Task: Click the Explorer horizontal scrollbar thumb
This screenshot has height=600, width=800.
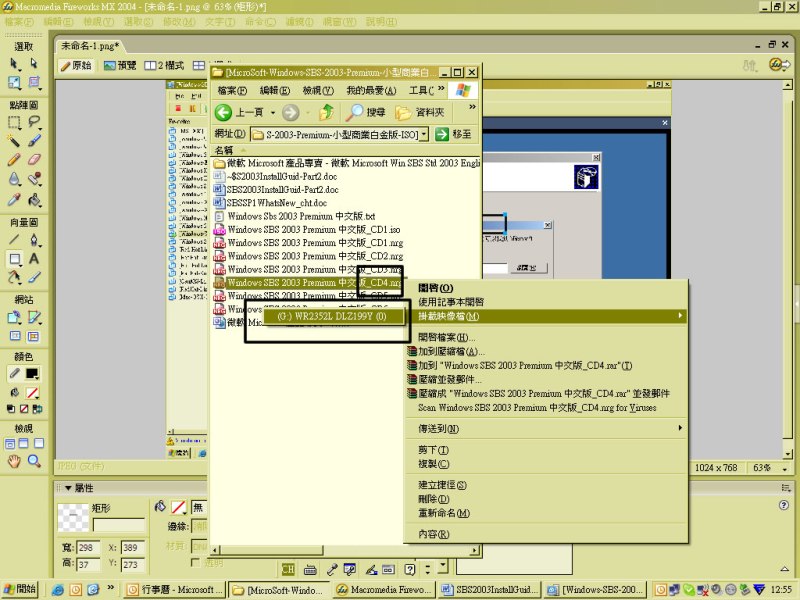Action: tap(271, 550)
